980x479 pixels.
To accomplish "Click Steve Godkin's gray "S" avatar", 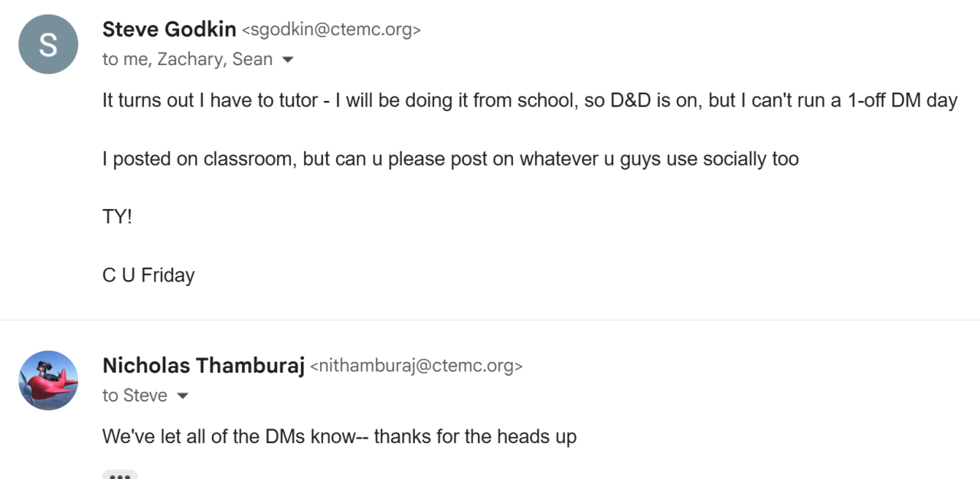I will (x=48, y=44).
